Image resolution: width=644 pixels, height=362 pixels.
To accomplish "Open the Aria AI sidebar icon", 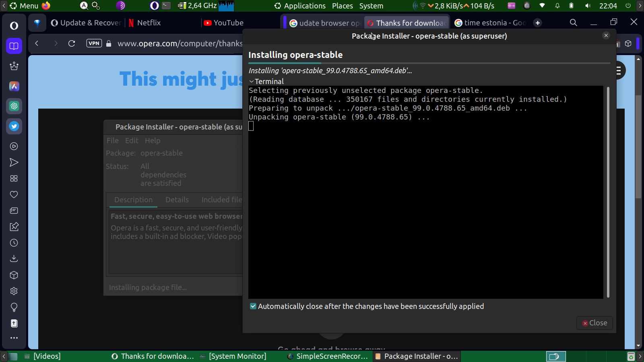I will pos(14,86).
